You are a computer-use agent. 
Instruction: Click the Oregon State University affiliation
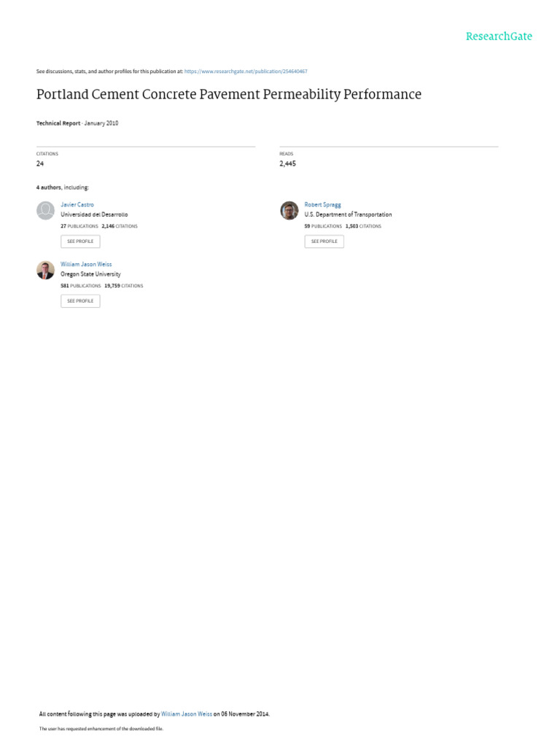(90, 274)
